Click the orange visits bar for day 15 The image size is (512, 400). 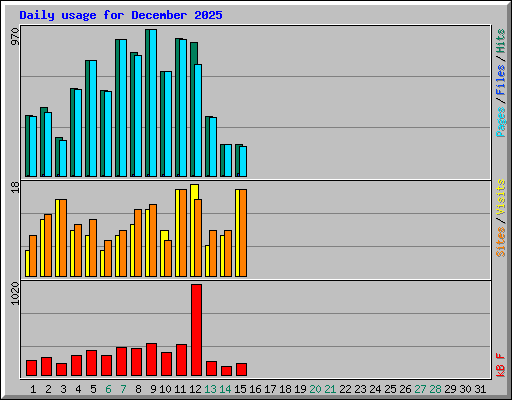(243, 233)
